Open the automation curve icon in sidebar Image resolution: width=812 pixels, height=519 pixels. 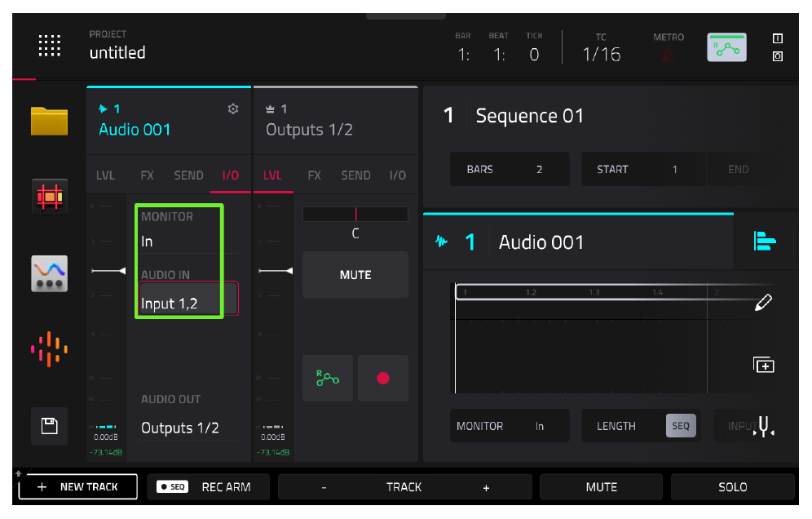pos(49,273)
